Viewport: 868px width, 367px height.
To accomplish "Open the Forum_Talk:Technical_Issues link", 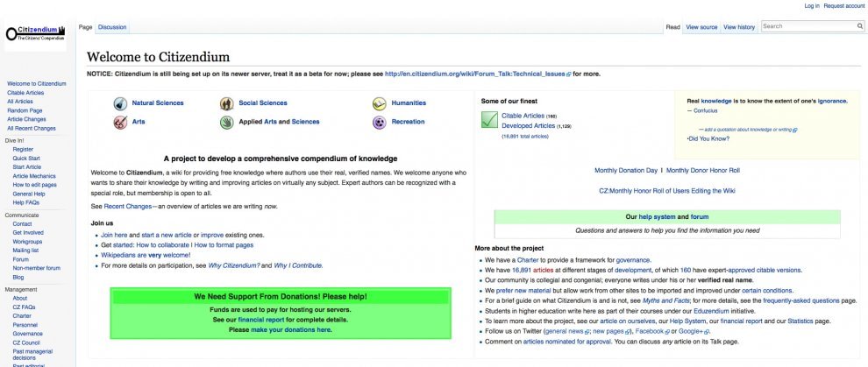I will 477,74.
